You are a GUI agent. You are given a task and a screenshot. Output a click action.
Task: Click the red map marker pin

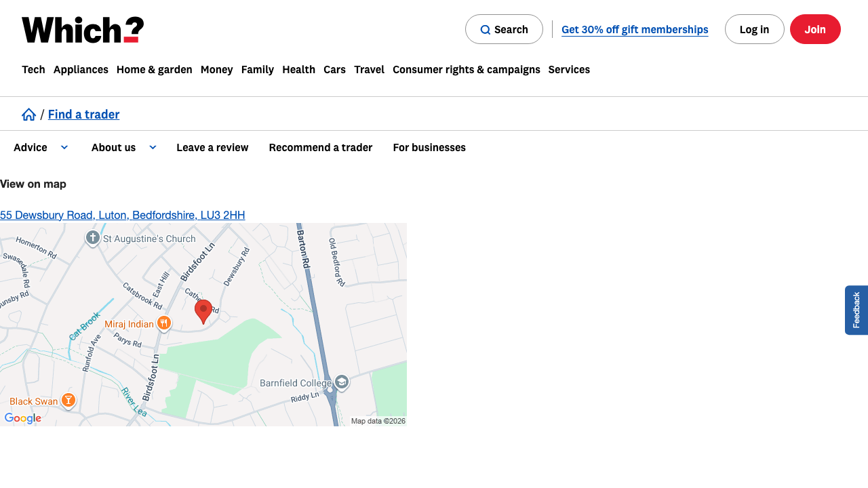click(x=203, y=308)
